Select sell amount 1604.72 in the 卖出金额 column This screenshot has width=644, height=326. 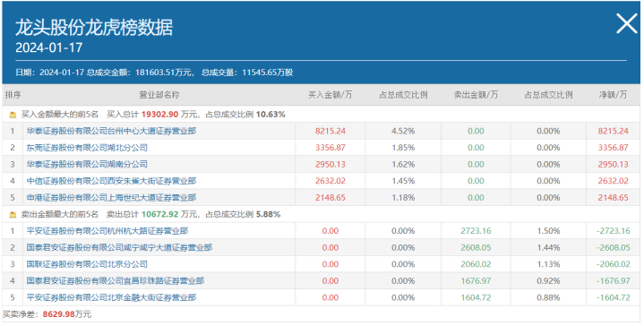476,297
